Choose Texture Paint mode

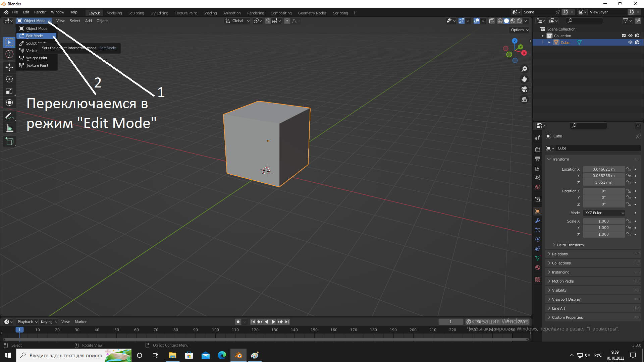(x=37, y=65)
